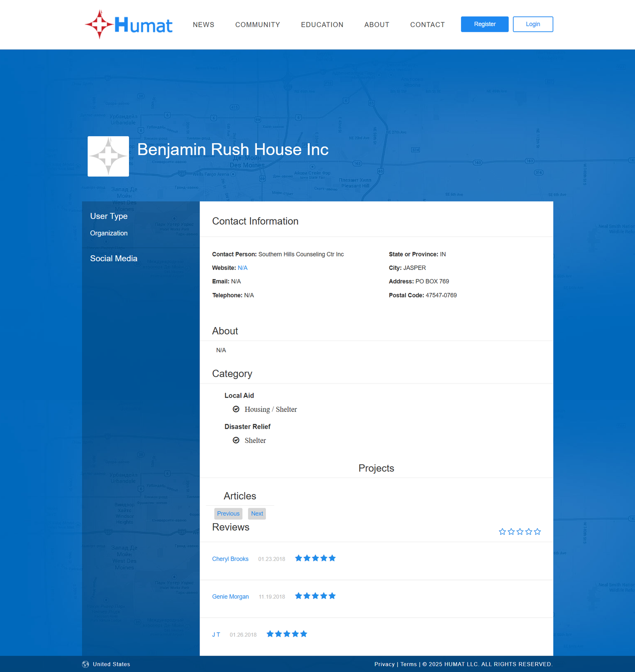Rate one star in Reviews header
This screenshot has height=672, width=635.
[502, 531]
